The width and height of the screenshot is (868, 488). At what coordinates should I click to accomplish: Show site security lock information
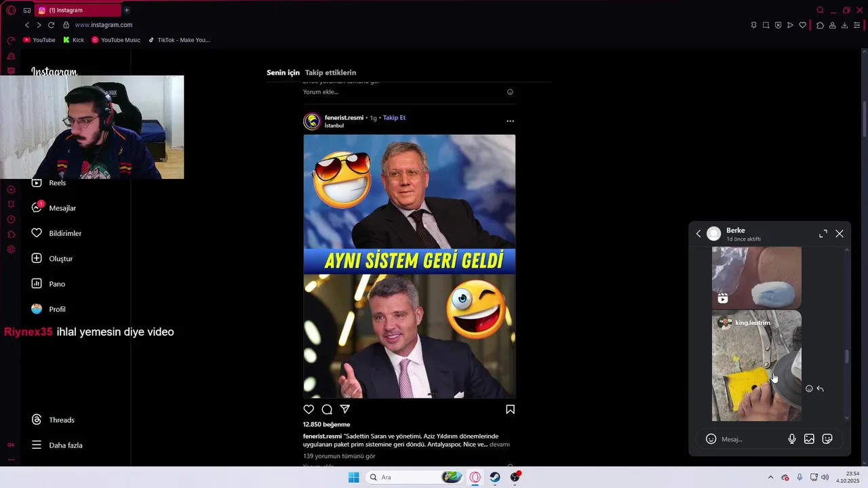66,25
